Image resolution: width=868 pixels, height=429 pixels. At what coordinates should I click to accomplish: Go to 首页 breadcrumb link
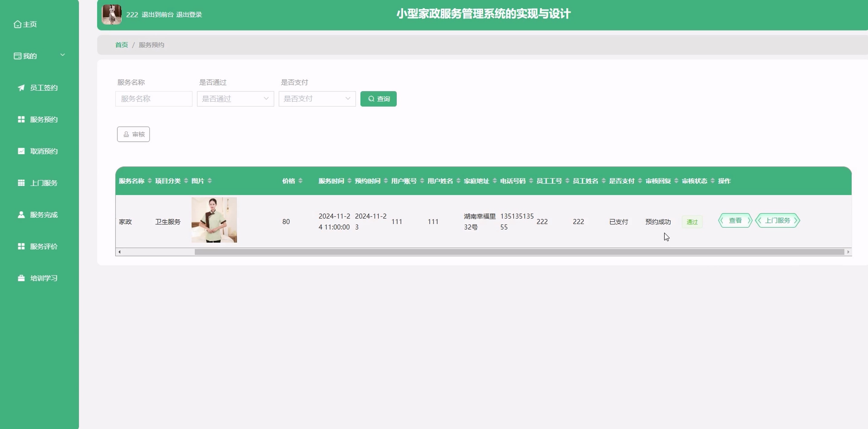click(122, 45)
